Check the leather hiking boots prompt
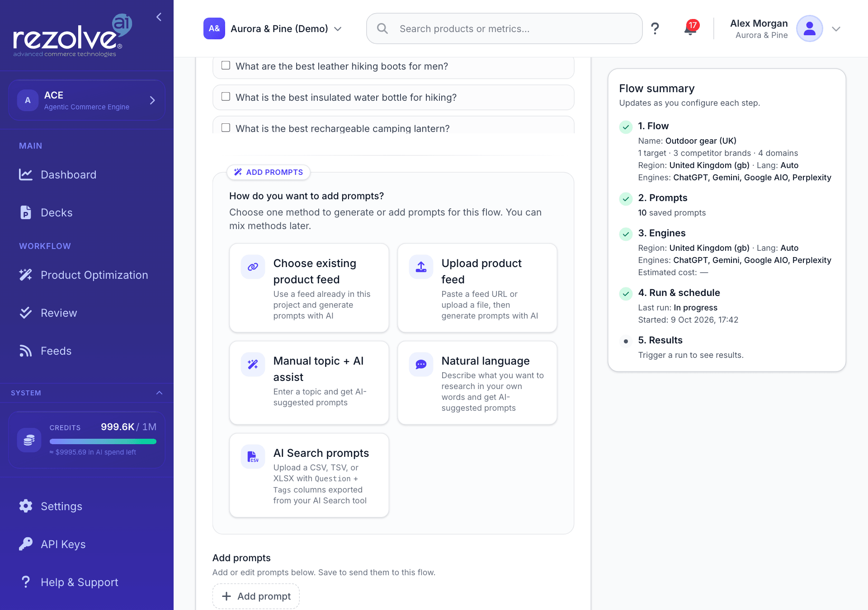Image resolution: width=868 pixels, height=610 pixels. tap(226, 66)
